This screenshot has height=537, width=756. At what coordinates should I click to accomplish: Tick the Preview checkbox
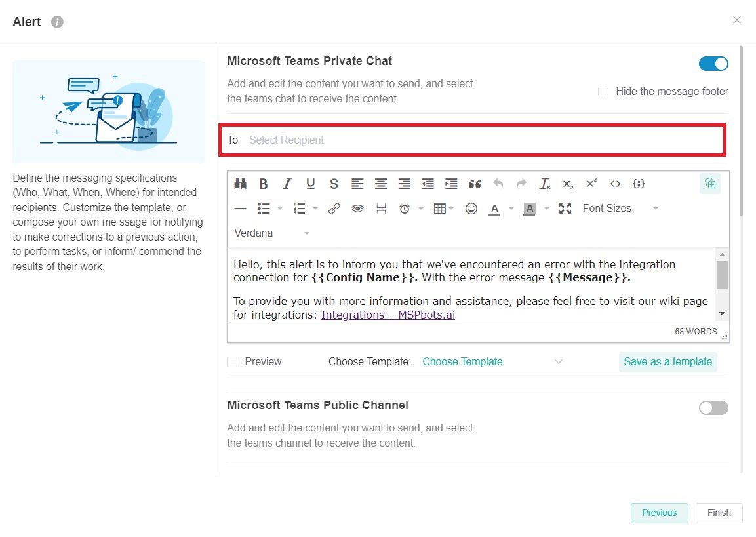(x=233, y=362)
